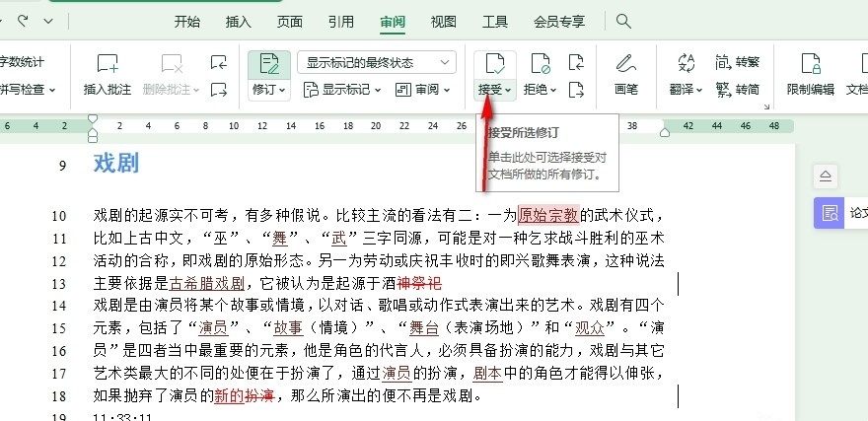Click ruler mark 20
The height and width of the screenshot is (421, 868).
point(377,126)
